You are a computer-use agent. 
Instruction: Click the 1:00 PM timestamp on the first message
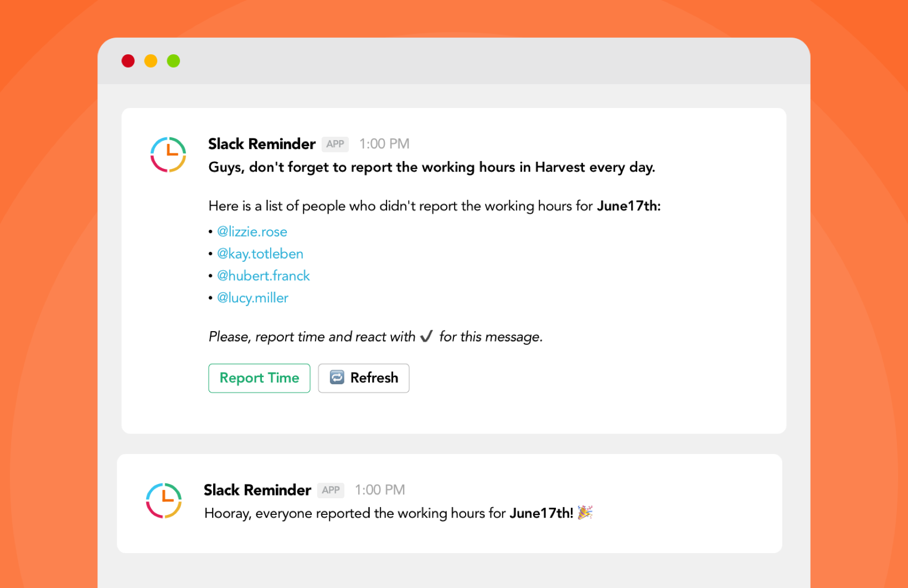[x=384, y=143]
